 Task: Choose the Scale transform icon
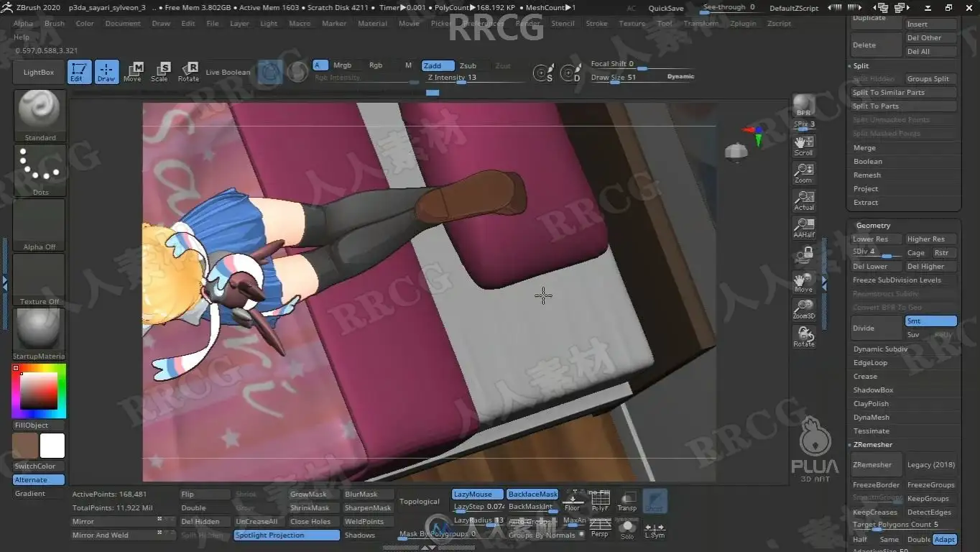point(160,72)
